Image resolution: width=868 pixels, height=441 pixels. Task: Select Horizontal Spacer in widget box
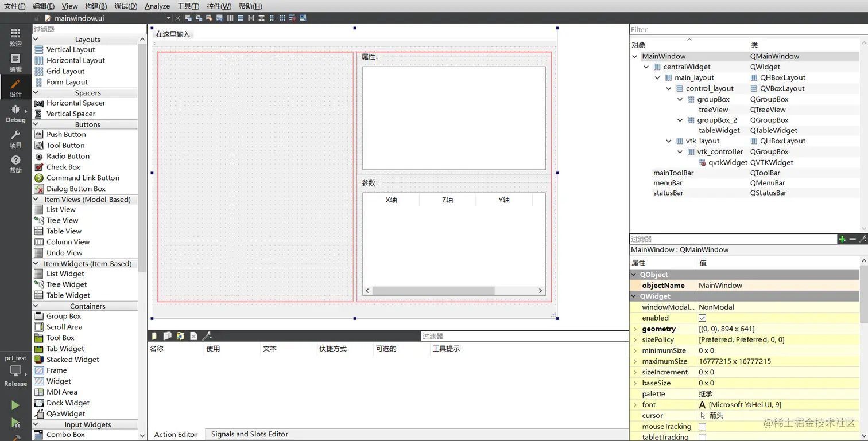click(76, 103)
